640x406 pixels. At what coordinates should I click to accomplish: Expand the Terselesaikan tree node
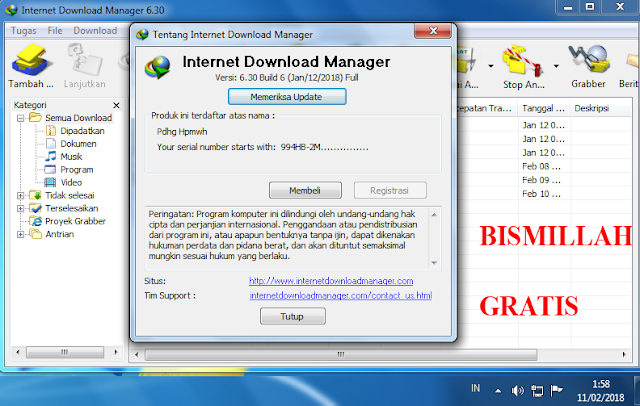pyautogui.click(x=20, y=209)
